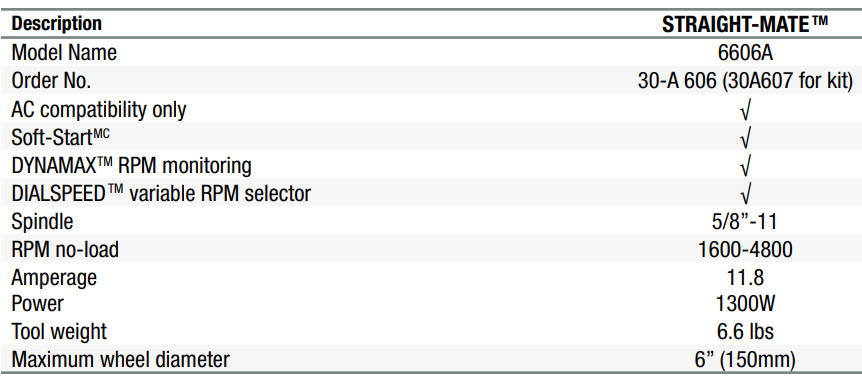Click the DIALSPEED variable RPM selector checkmark

pos(745,194)
